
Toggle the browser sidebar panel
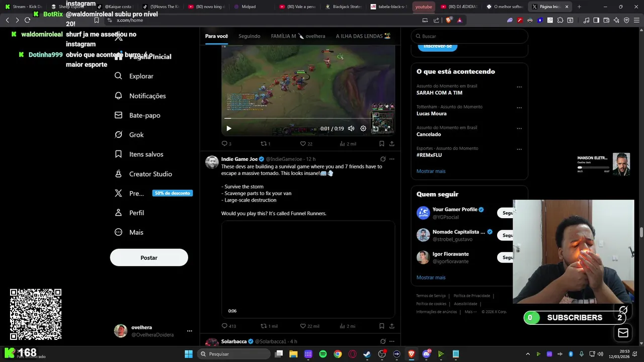pos(596,20)
